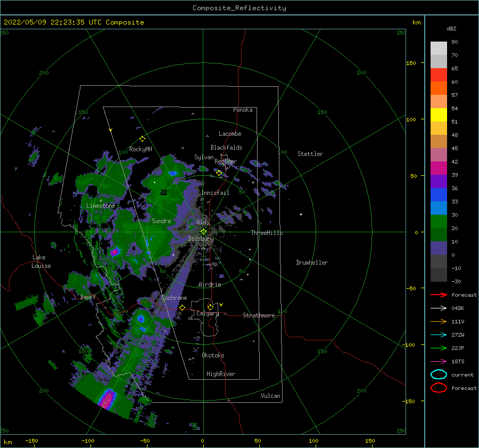
Task: Click the -100 tick on bottom axis
Action: (x=88, y=441)
